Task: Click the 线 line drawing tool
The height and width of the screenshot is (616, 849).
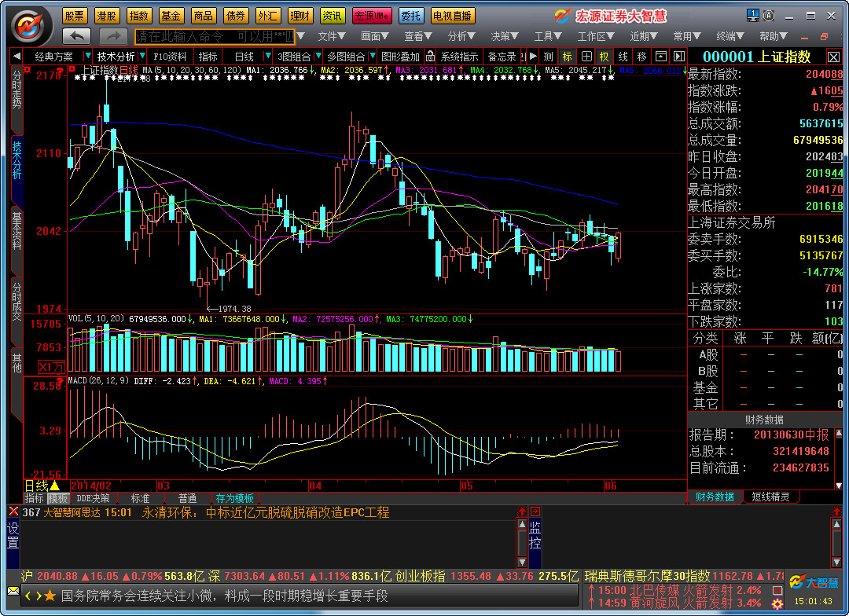Action: pos(623,57)
